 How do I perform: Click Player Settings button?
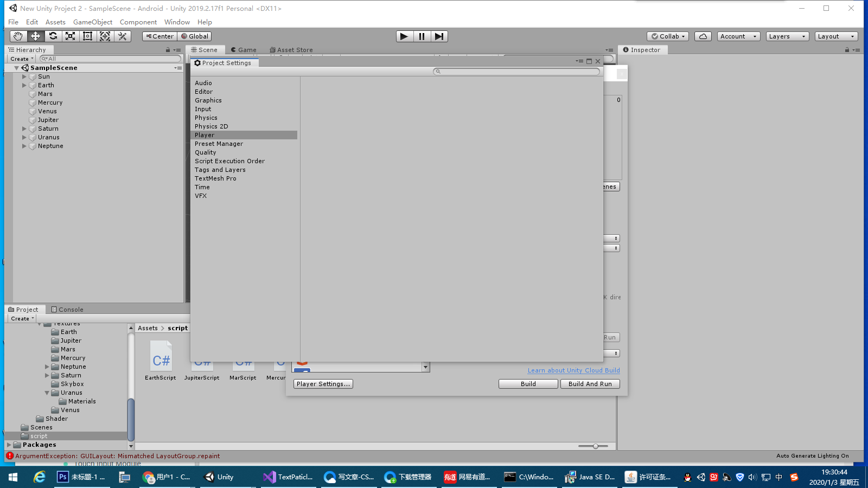(x=323, y=384)
